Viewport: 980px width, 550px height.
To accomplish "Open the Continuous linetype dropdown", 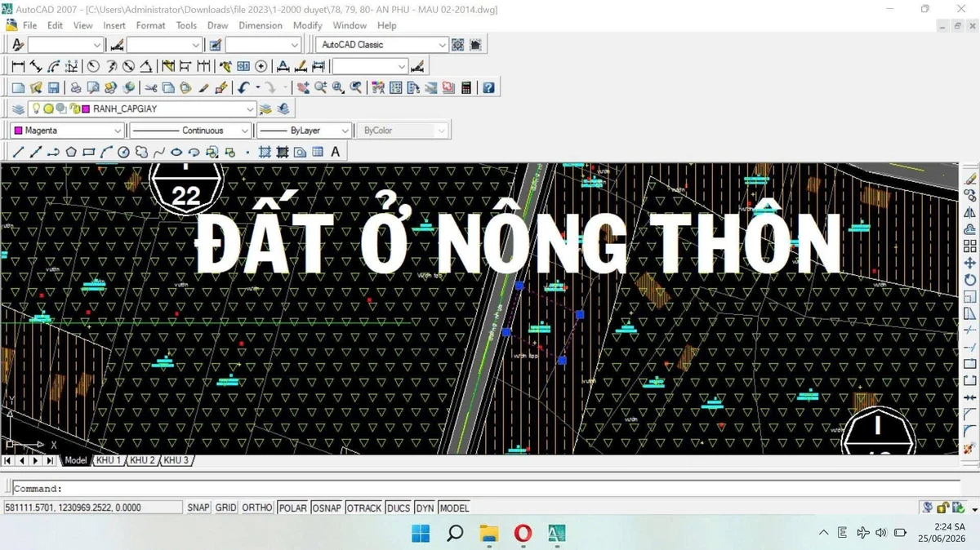I will [189, 131].
